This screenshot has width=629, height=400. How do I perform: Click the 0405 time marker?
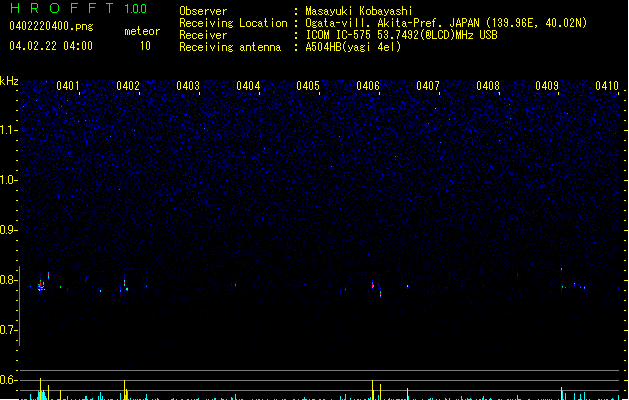[308, 86]
